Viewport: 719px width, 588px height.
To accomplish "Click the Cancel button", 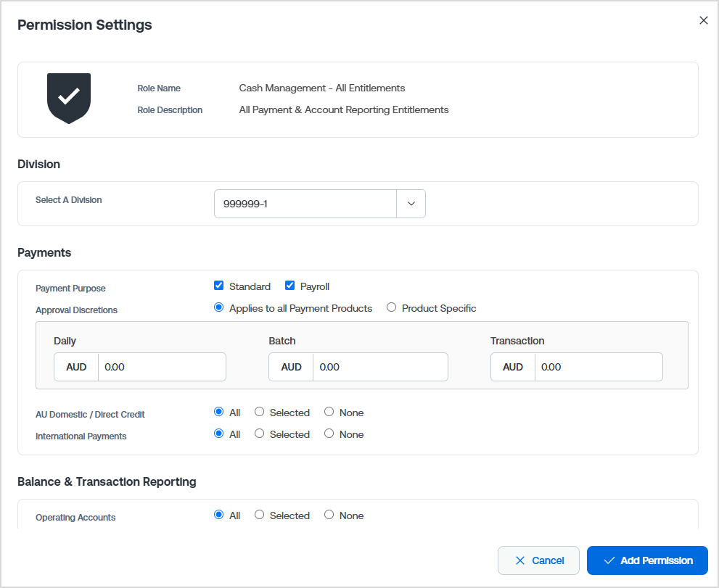I will click(x=538, y=560).
